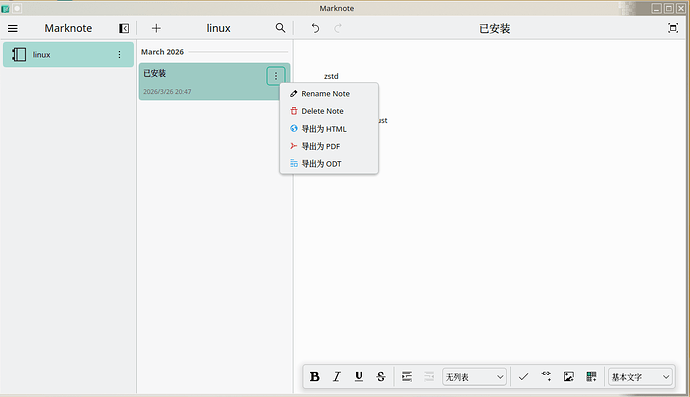Select the linux notebook
This screenshot has width=690, height=397.
[x=68, y=55]
